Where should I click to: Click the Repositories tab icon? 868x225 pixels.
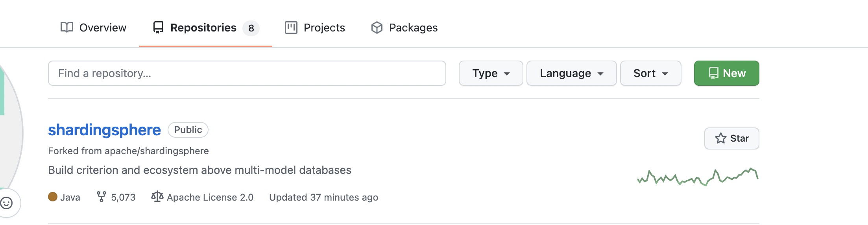click(158, 28)
